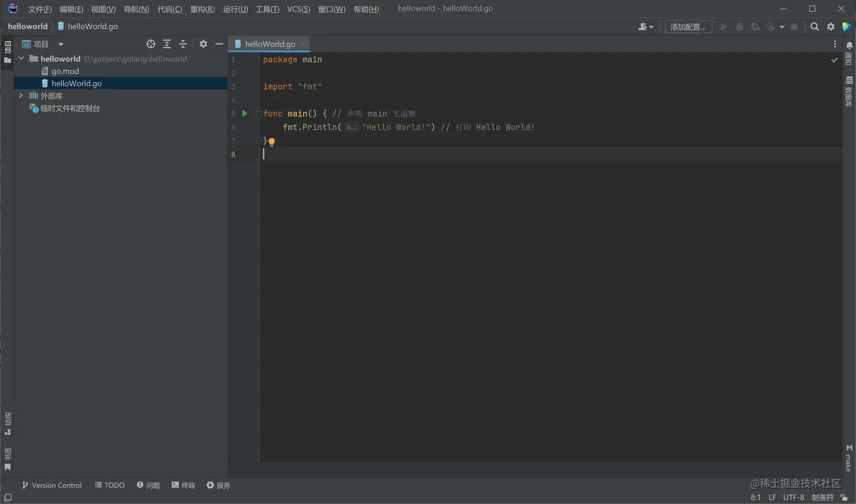
Task: Click the Run toolbar icon
Action: tap(724, 27)
